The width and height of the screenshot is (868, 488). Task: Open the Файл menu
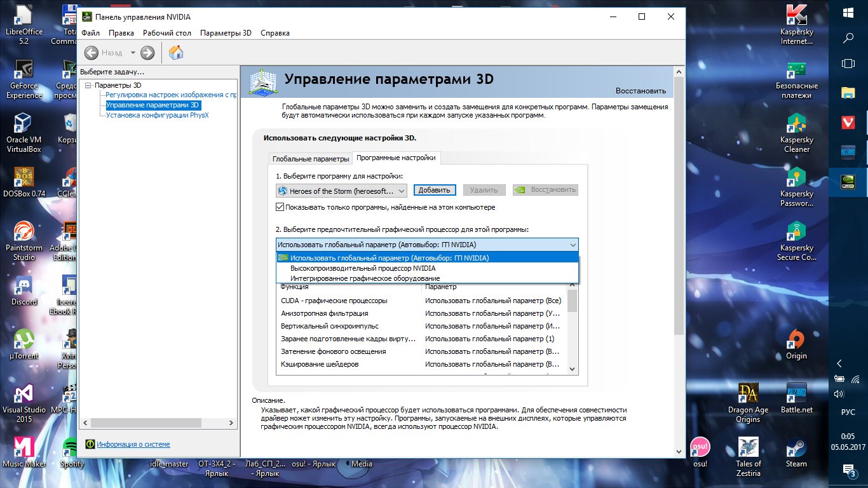click(90, 33)
